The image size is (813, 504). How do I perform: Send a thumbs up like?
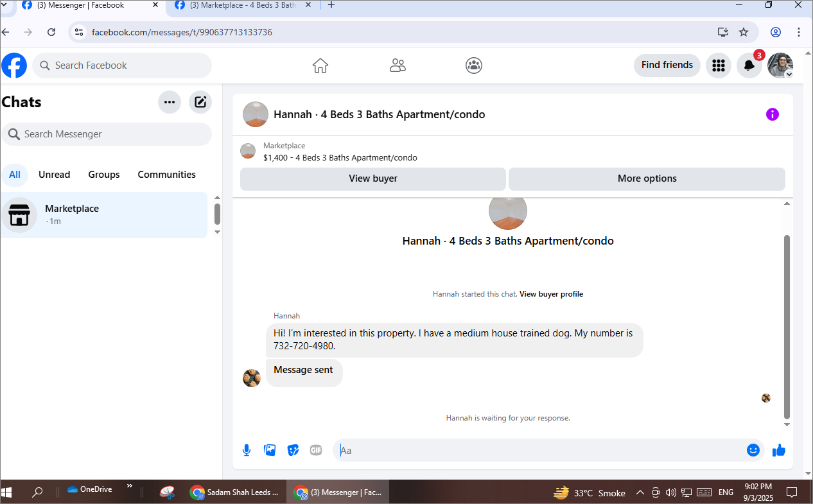[x=779, y=450]
